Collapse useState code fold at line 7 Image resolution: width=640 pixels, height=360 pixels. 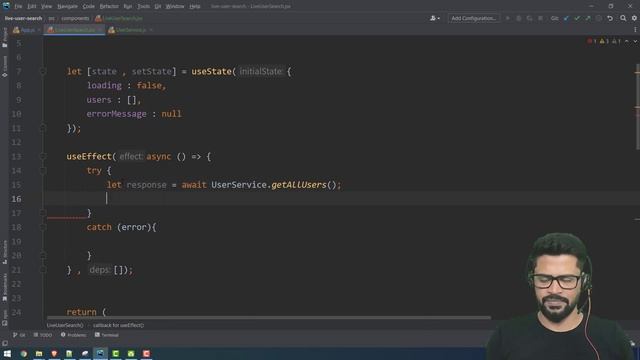[x=43, y=71]
